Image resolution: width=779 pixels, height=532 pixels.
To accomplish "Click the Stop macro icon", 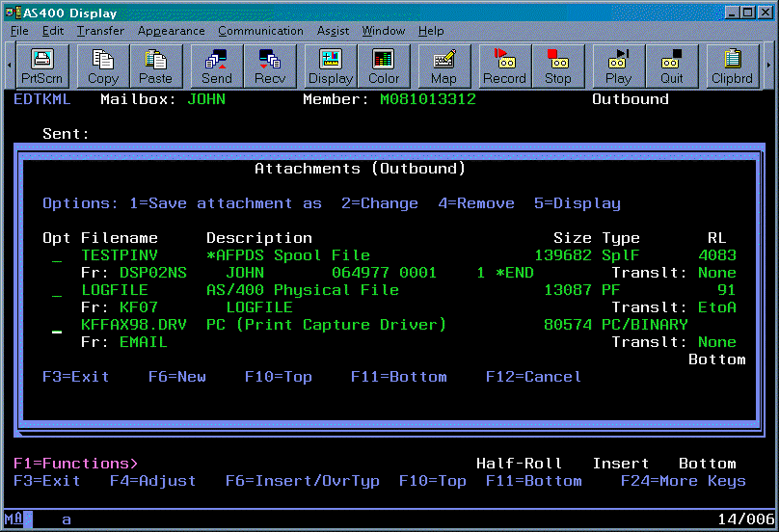I will point(558,66).
